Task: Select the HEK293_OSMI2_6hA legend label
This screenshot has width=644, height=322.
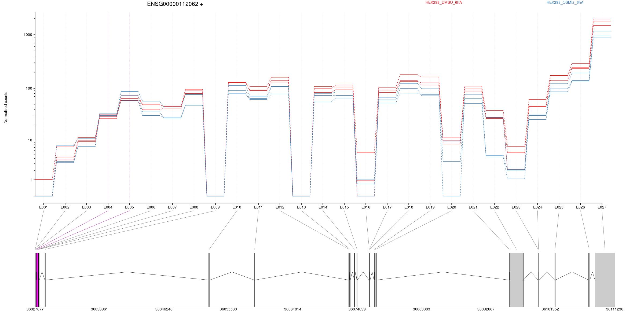Action: tap(565, 3)
